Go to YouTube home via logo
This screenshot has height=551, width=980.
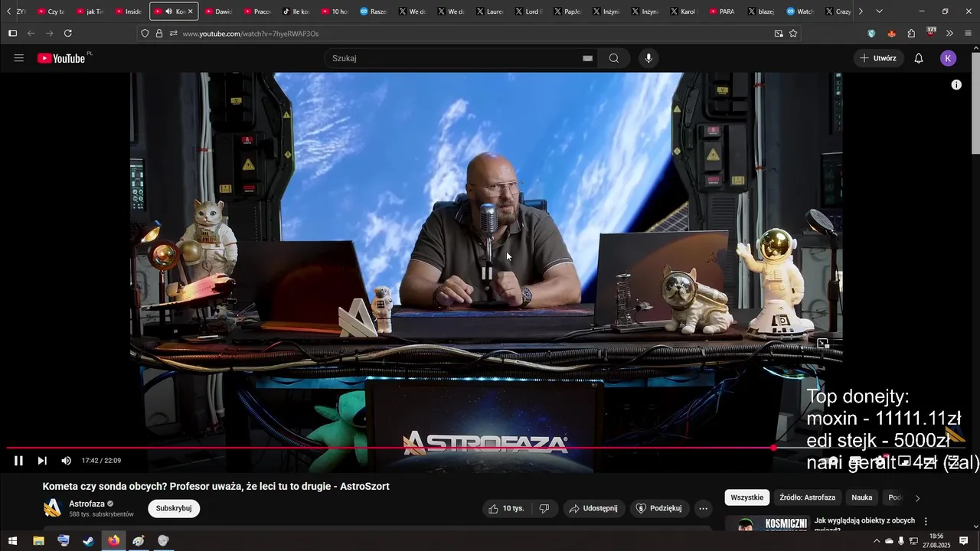[61, 58]
